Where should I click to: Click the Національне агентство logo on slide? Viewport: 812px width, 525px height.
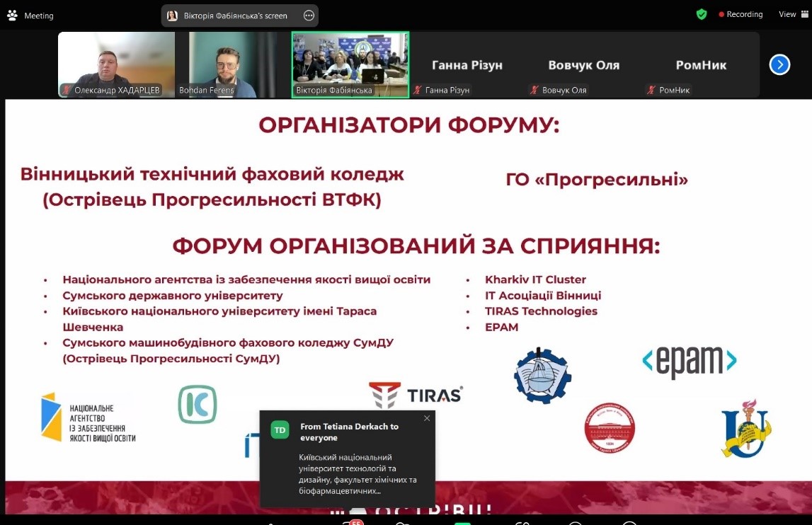tap(88, 418)
